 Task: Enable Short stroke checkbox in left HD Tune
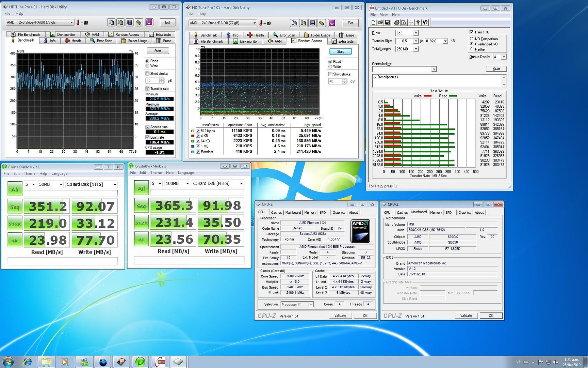pyautogui.click(x=147, y=74)
